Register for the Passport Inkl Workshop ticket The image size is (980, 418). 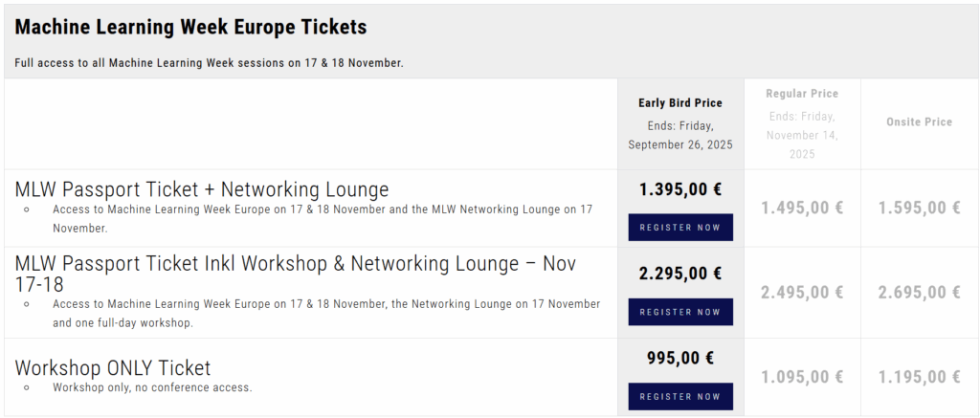680,312
